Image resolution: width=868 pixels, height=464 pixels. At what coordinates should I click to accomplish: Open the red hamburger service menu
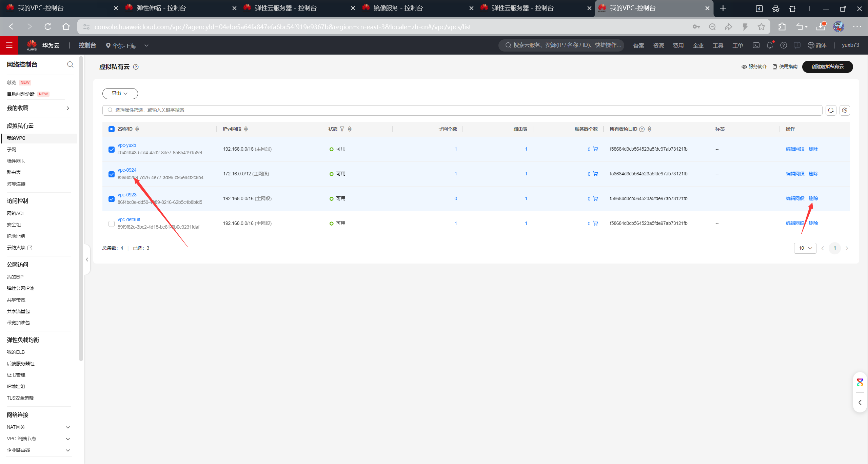click(9, 45)
